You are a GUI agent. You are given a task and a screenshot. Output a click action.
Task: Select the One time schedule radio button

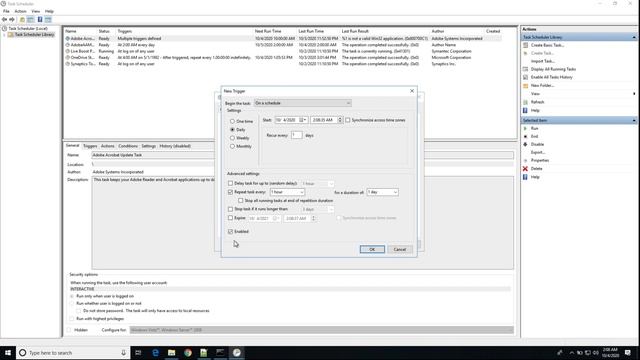click(232, 121)
